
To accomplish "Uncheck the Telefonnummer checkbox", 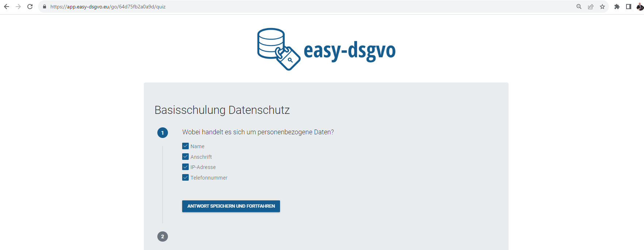I will point(185,177).
